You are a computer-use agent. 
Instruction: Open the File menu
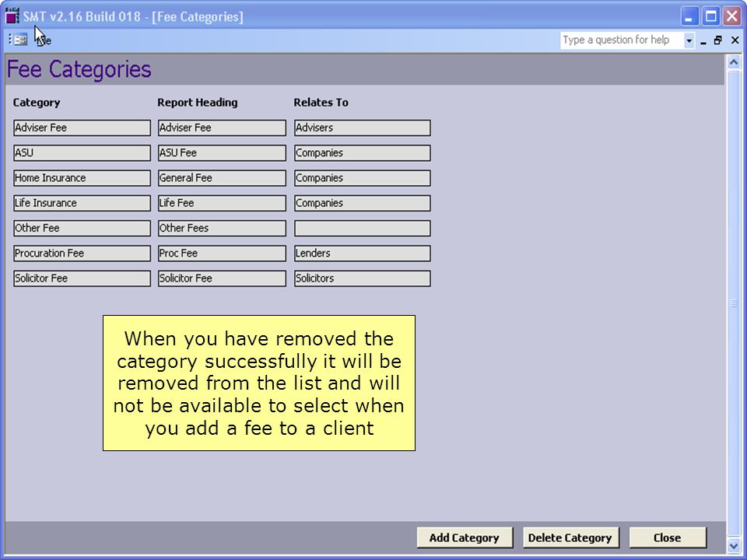[43, 40]
